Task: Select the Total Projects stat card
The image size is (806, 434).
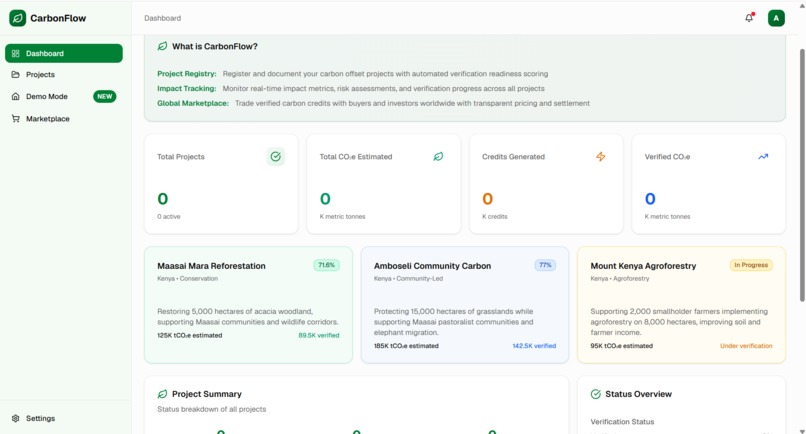Action: [x=222, y=184]
